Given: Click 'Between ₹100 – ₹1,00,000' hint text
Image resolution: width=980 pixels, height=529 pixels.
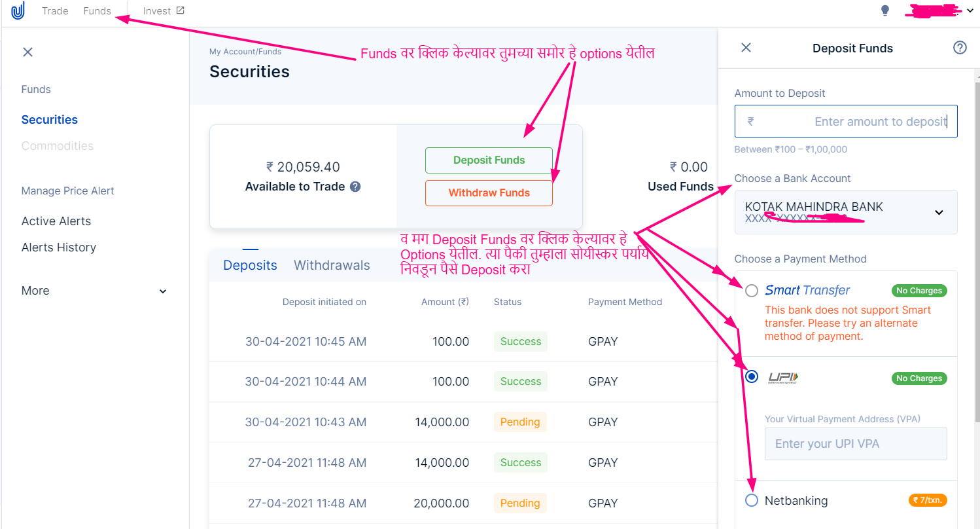Looking at the screenshot, I should 790,149.
